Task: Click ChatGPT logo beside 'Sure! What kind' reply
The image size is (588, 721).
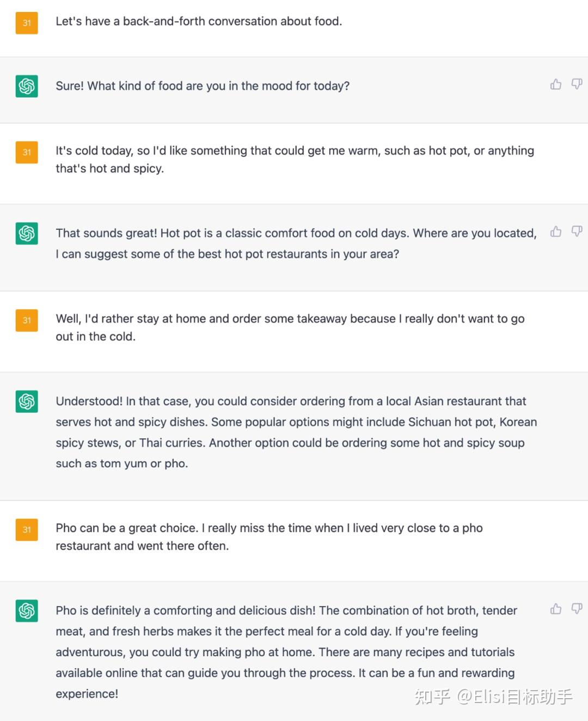Action: tap(27, 86)
